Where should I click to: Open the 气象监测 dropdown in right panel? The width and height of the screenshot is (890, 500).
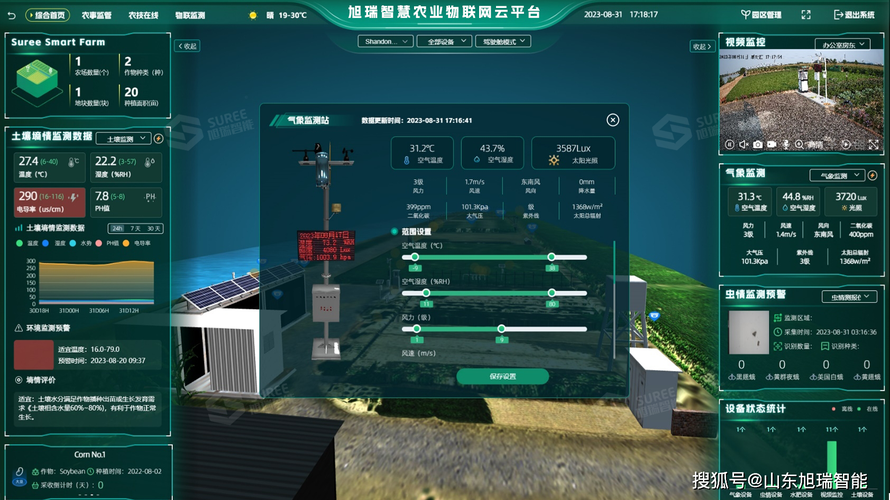[837, 175]
